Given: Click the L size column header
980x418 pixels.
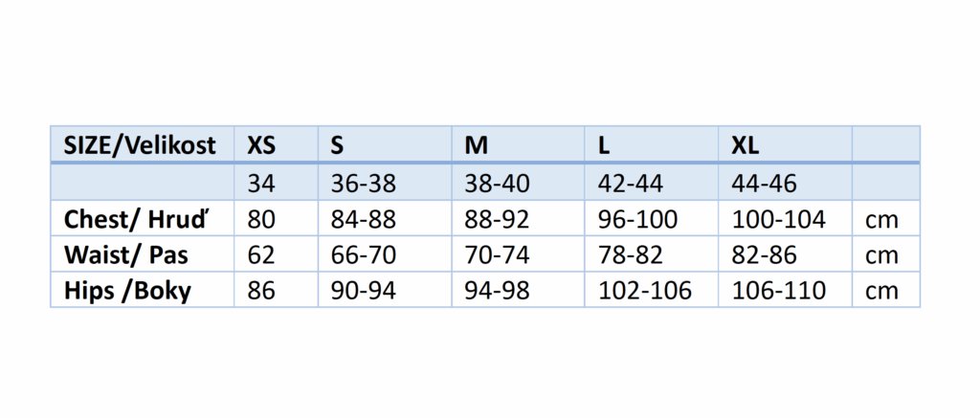Looking at the screenshot, I should (x=604, y=145).
